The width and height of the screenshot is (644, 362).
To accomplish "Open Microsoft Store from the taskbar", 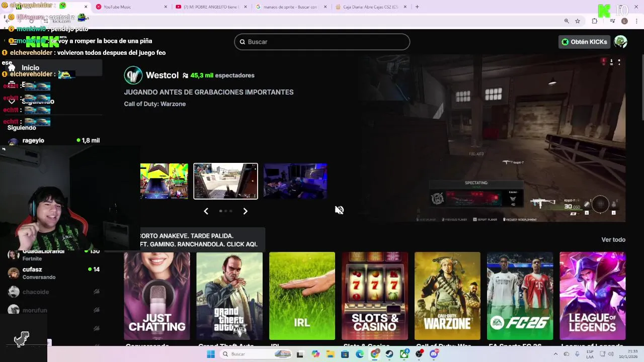I will 345,354.
